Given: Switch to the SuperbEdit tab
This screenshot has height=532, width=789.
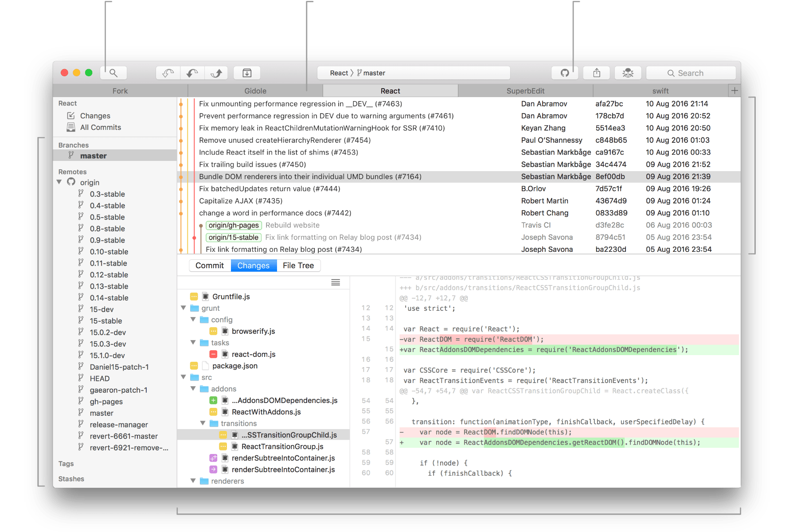Looking at the screenshot, I should (x=526, y=90).
